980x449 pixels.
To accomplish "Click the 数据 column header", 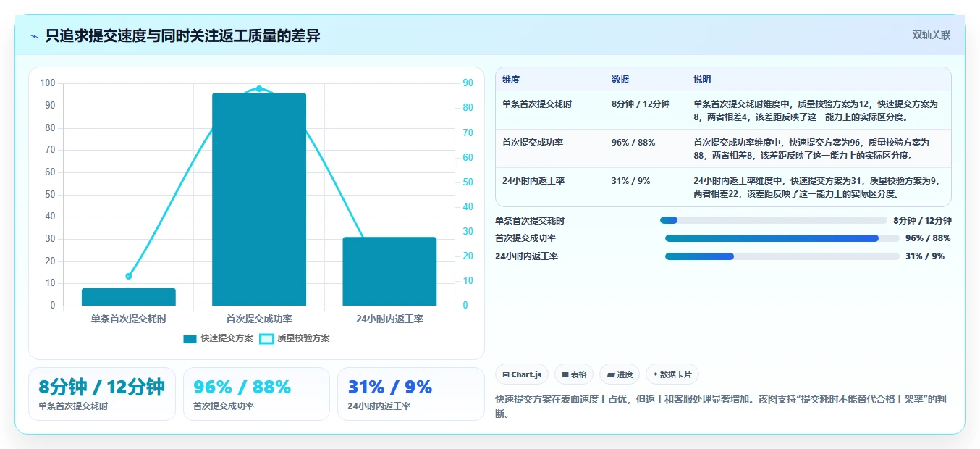I will 620,80.
